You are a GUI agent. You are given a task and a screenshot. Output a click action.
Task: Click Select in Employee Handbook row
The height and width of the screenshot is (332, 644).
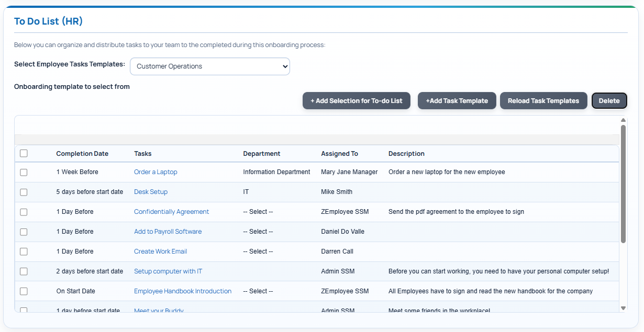258,291
